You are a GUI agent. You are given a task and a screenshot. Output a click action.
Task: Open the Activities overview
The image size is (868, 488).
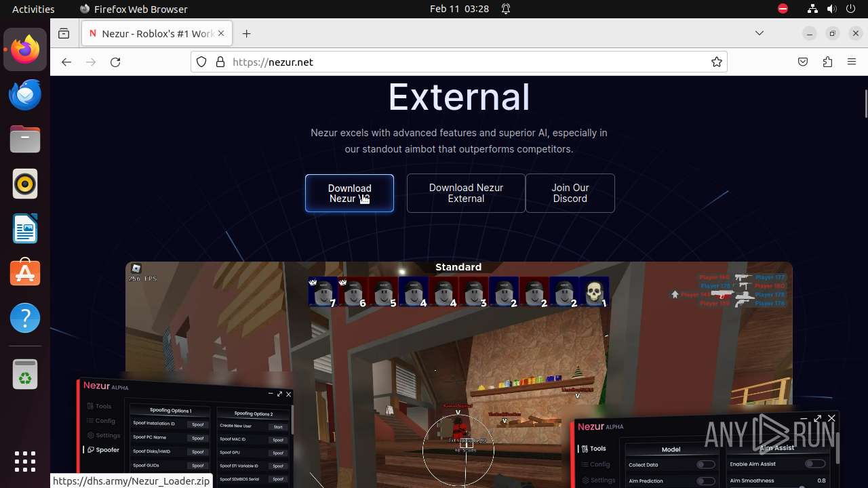33,9
